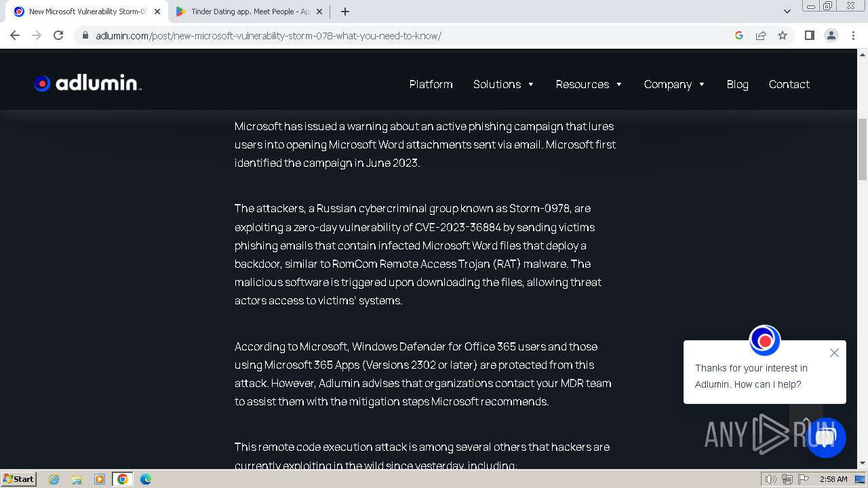Click the Google icon in the address bar
The height and width of the screenshot is (488, 868).
739,35
